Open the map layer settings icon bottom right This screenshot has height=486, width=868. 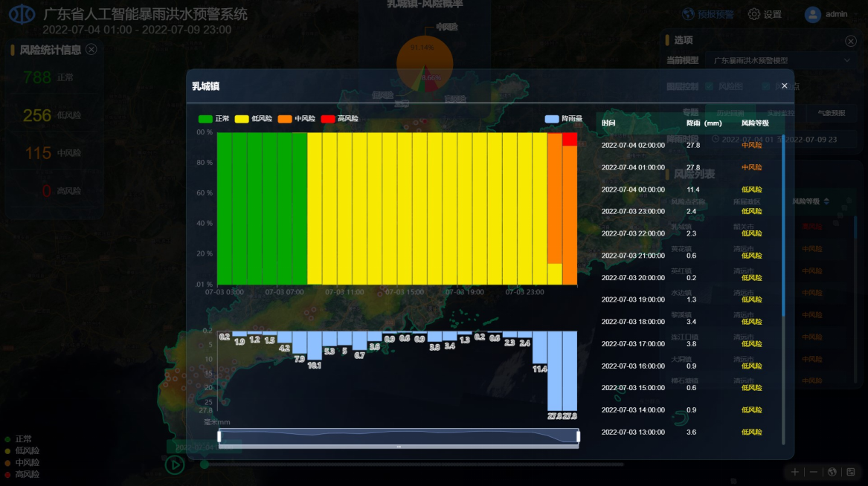click(851, 473)
